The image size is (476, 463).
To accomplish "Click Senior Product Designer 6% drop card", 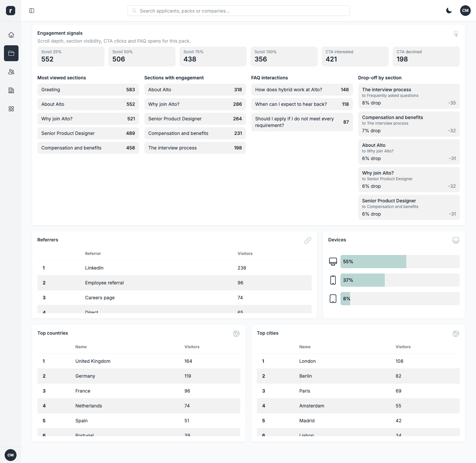I will tap(409, 207).
